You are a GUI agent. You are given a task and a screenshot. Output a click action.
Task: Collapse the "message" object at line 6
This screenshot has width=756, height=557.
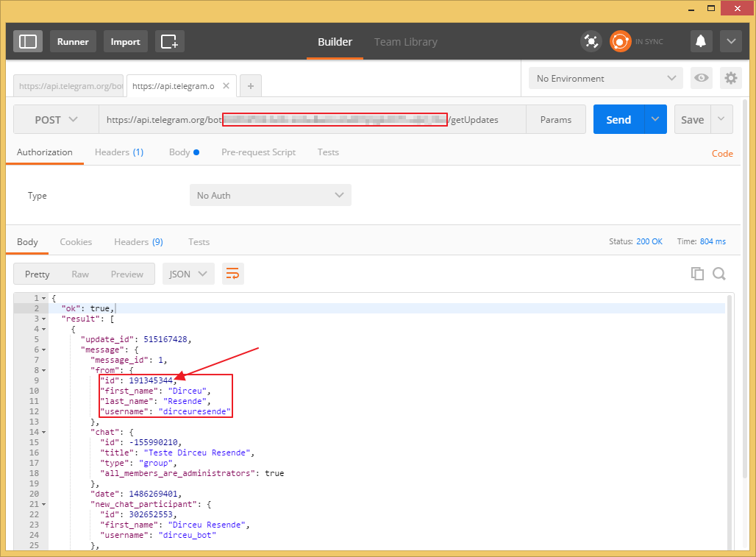[x=44, y=350]
